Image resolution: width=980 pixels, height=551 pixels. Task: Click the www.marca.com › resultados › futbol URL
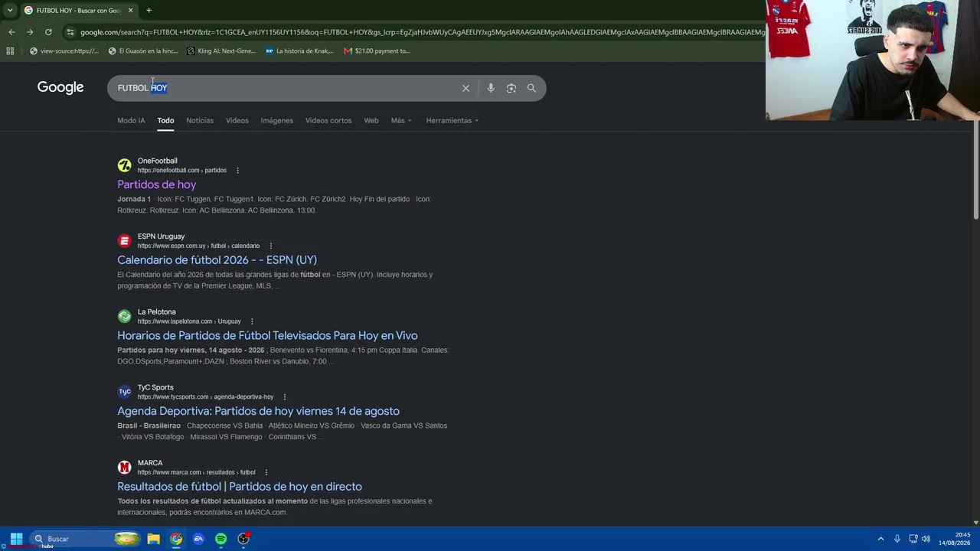point(197,473)
